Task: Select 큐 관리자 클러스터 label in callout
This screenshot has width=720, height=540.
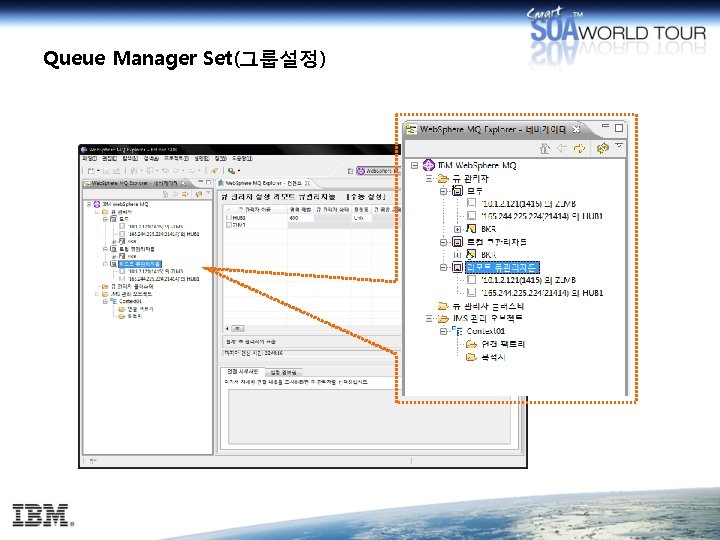Action: pyautogui.click(x=488, y=306)
